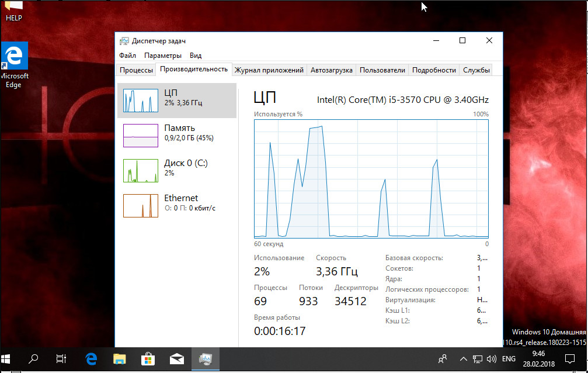
Task: Go to the Пользователи tab
Action: (x=382, y=70)
